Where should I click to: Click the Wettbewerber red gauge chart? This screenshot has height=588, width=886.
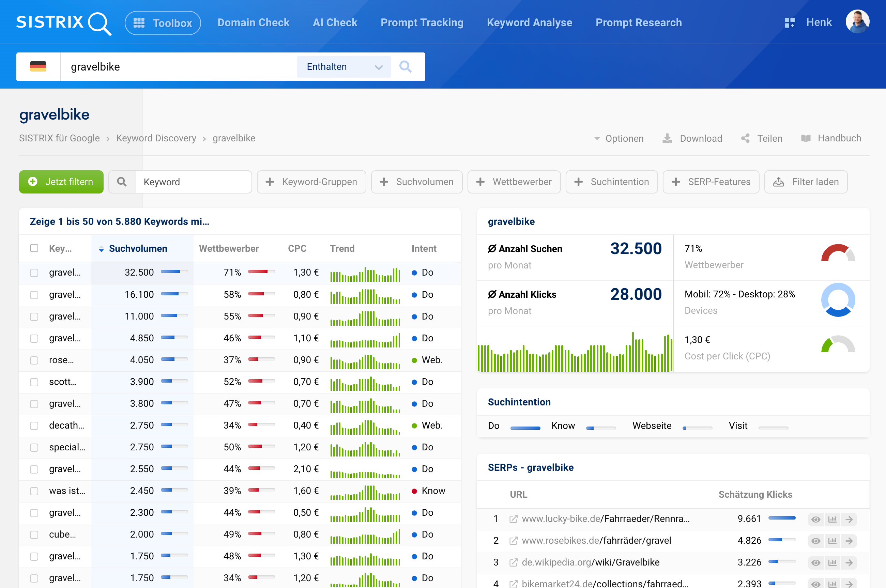[838, 253]
